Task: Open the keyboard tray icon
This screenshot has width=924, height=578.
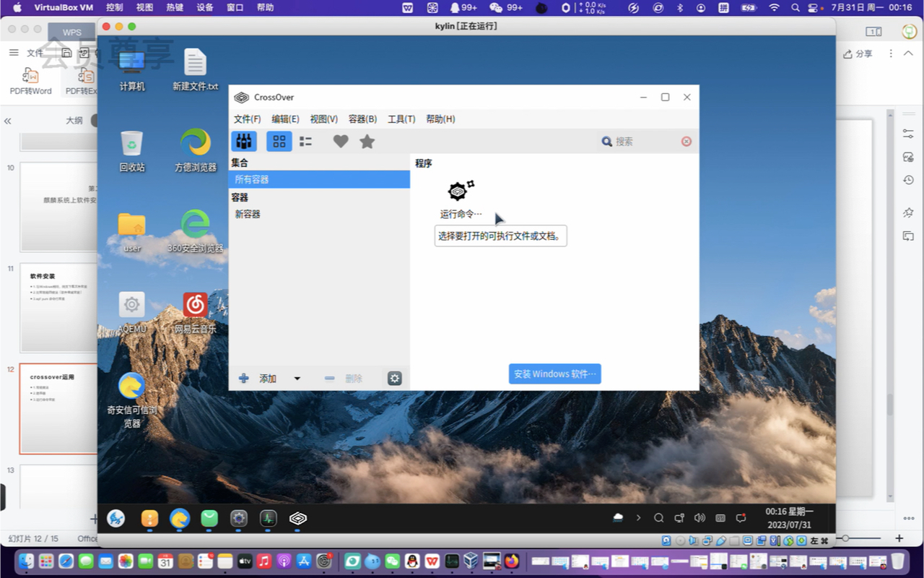Action: (x=720, y=518)
